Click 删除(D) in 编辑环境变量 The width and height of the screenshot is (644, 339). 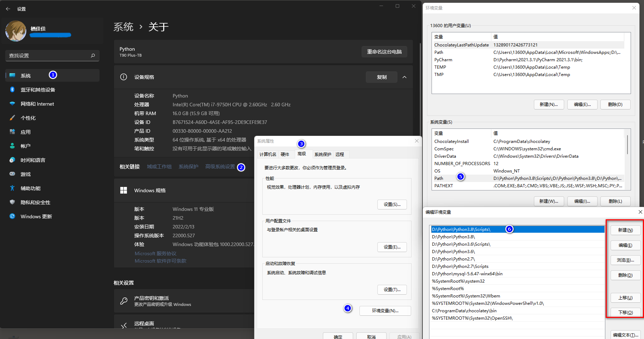coord(625,275)
